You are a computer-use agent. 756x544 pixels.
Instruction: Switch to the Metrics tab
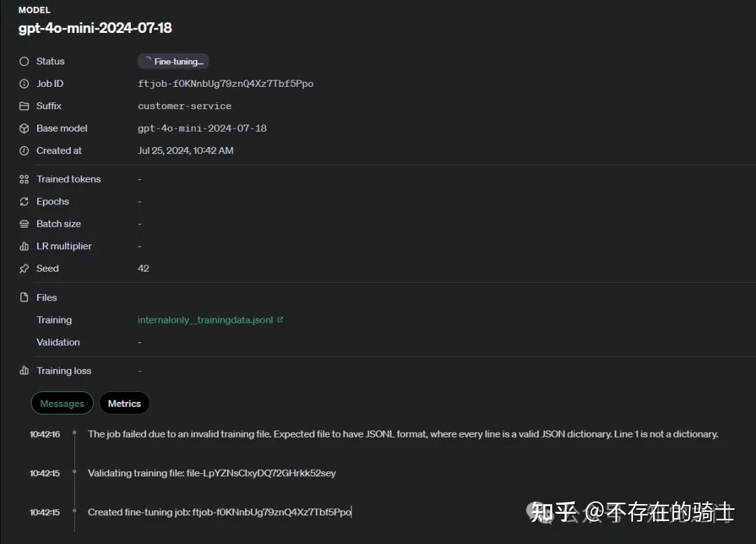click(x=125, y=403)
